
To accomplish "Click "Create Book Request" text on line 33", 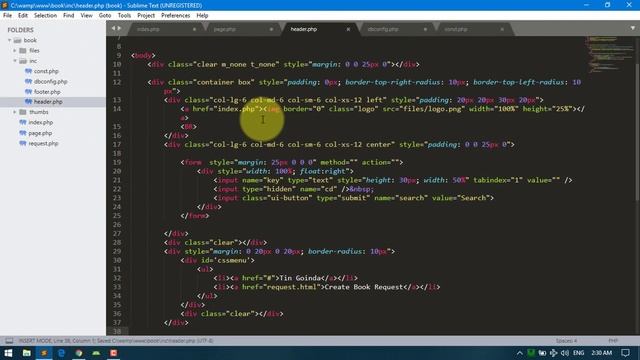I will click(364, 287).
